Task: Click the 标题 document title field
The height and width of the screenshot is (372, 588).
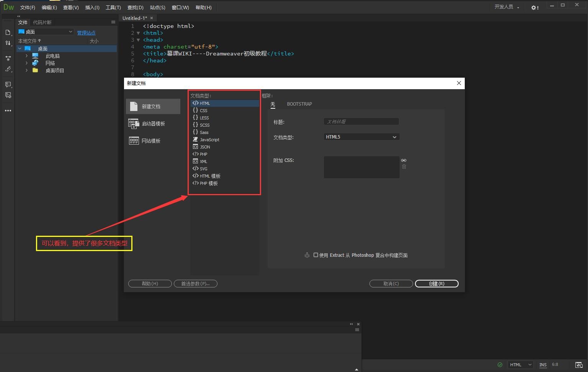Action: click(361, 121)
